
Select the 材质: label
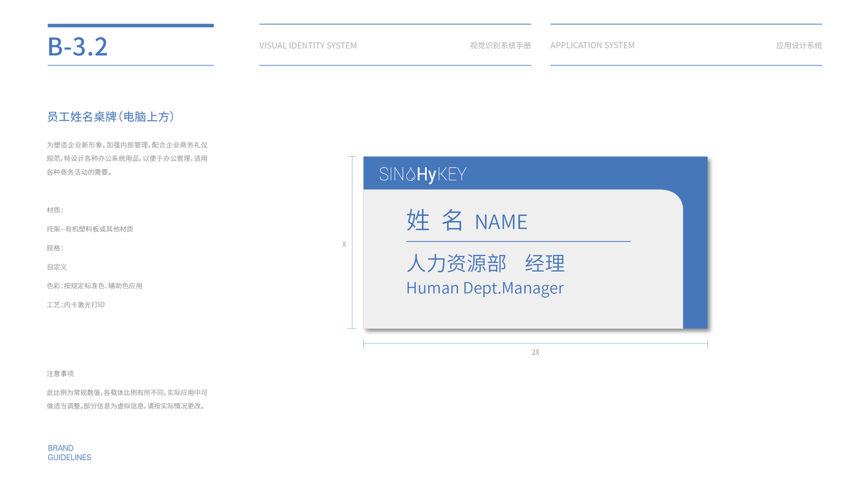point(55,210)
